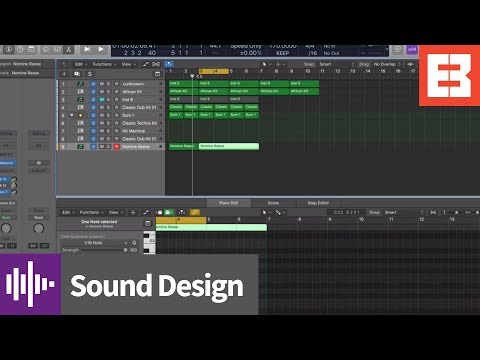The width and height of the screenshot is (480, 360).
Task: Open Piano Roll View menu
Action: tap(115, 212)
